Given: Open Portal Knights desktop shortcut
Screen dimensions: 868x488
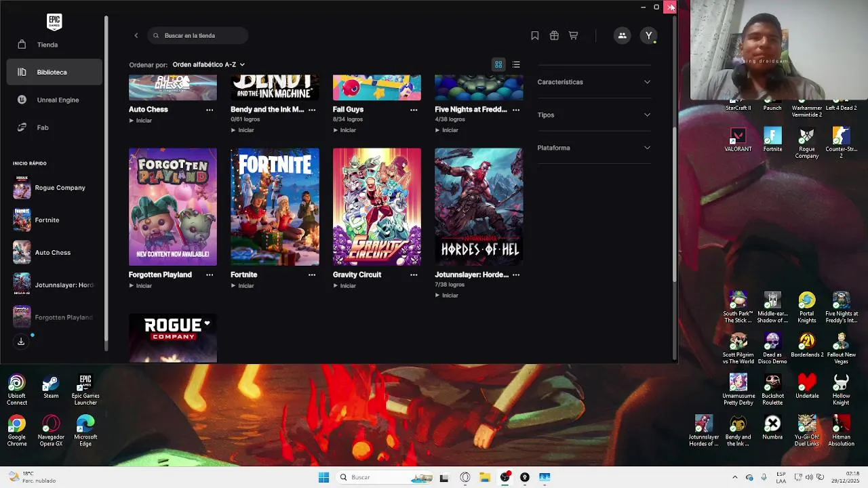Looking at the screenshot, I should pos(806,308).
